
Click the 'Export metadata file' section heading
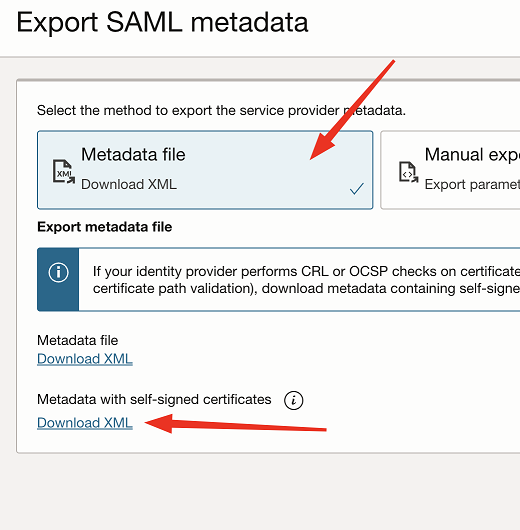(x=104, y=227)
